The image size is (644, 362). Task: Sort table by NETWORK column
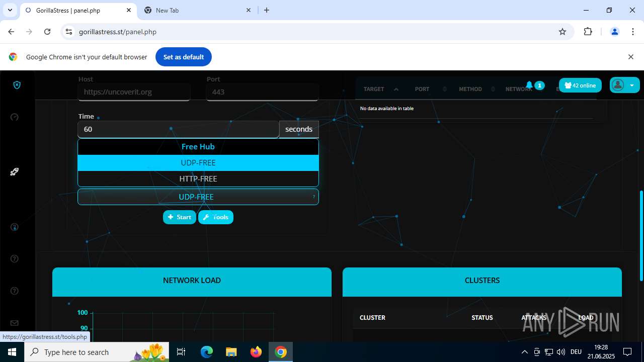(x=518, y=89)
